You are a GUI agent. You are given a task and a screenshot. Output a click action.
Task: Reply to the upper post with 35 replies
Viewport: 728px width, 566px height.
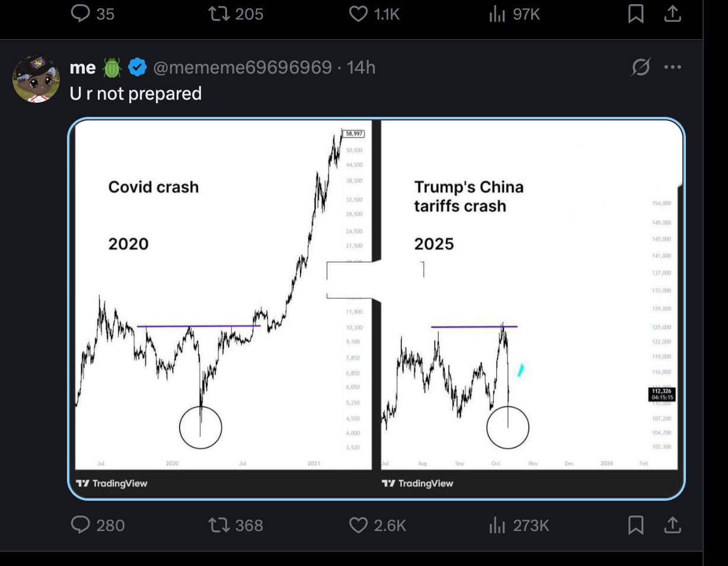[80, 14]
